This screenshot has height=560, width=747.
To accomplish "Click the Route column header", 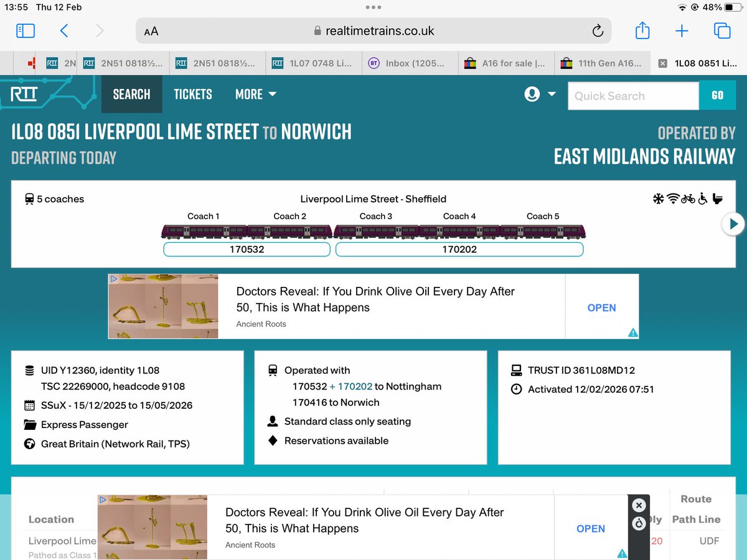I will pyautogui.click(x=696, y=499).
